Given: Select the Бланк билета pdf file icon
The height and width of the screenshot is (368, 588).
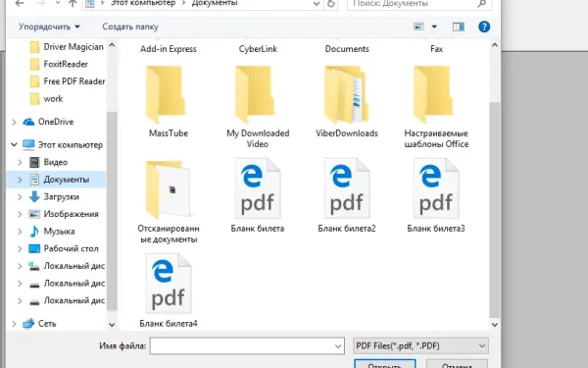Looking at the screenshot, I should pyautogui.click(x=258, y=188).
